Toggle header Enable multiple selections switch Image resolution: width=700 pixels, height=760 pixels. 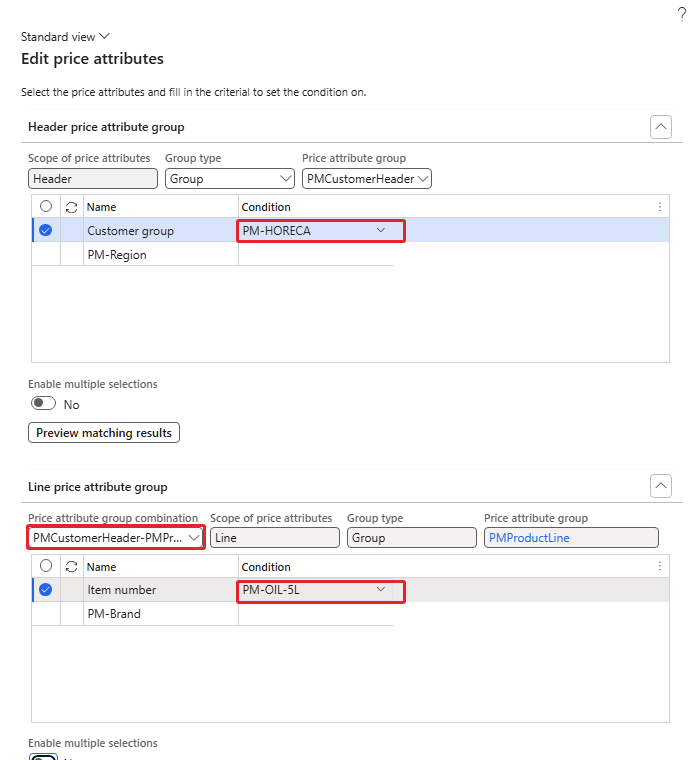coord(44,403)
